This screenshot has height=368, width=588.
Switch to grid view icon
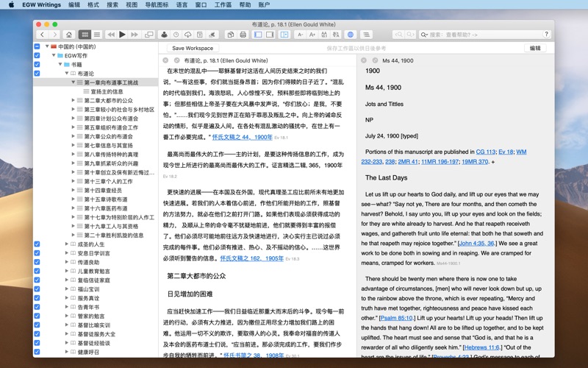pos(85,35)
